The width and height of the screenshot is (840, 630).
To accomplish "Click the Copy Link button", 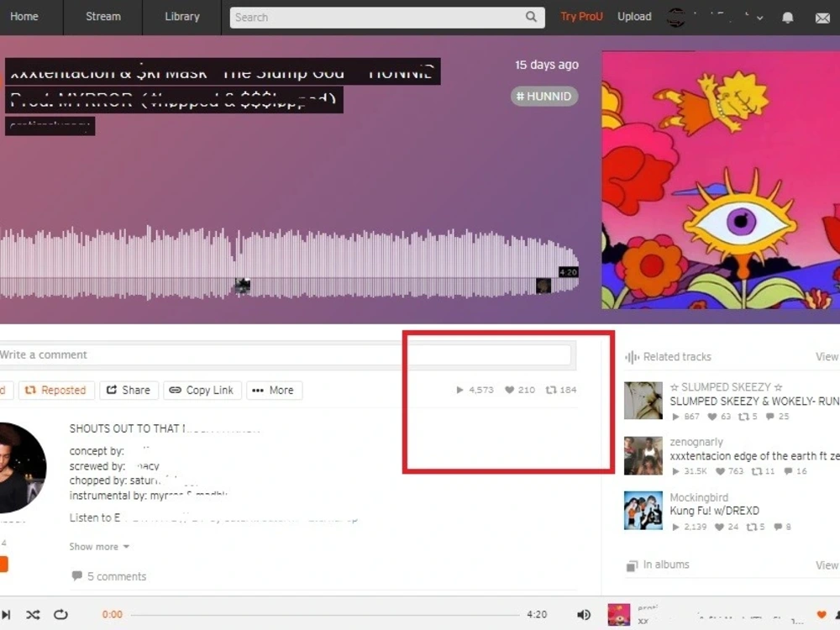I will [x=202, y=390].
